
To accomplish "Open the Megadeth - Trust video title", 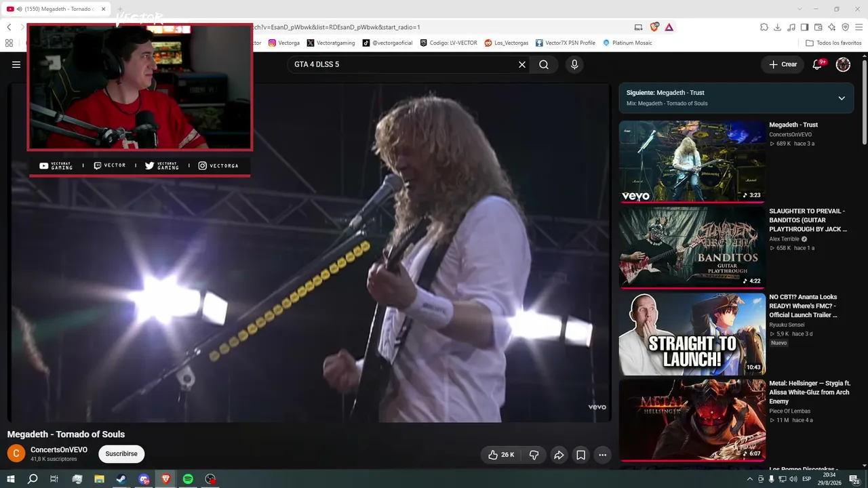I will [x=793, y=125].
